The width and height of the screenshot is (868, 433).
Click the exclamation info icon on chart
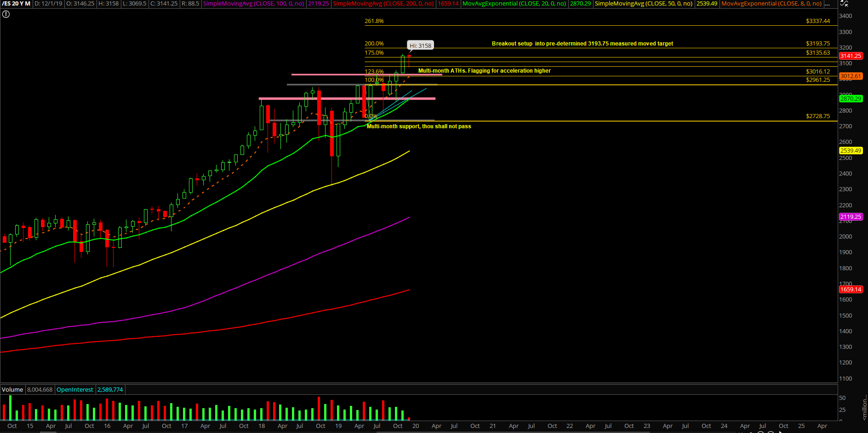tap(6, 14)
